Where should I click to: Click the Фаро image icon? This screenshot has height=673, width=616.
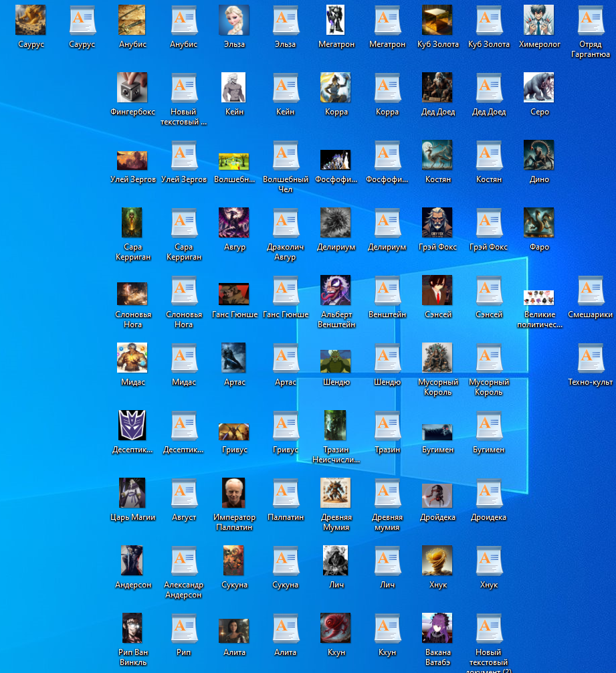coord(539,223)
